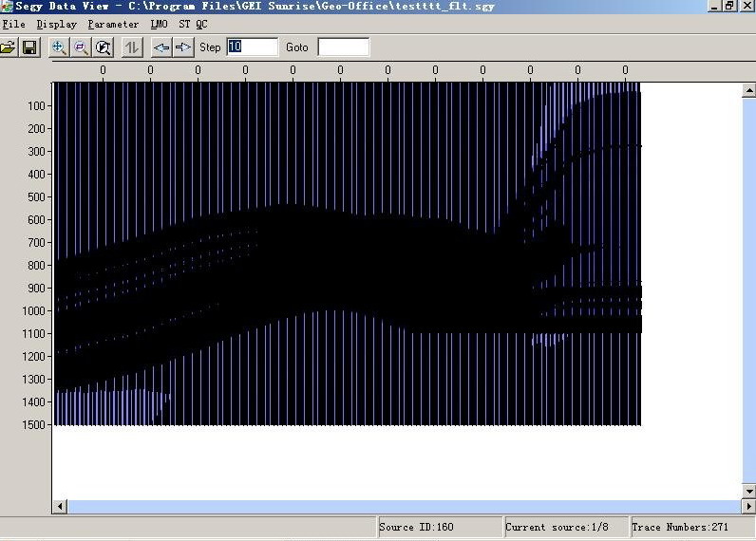Click the vertical scrollbar up arrow
Image resolution: width=756 pixels, height=541 pixels.
pos(748,90)
